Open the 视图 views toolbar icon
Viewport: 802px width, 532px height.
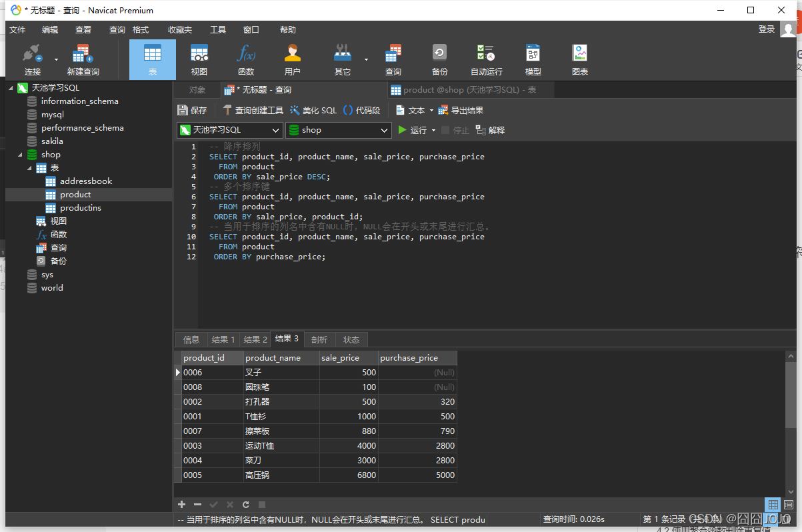199,59
